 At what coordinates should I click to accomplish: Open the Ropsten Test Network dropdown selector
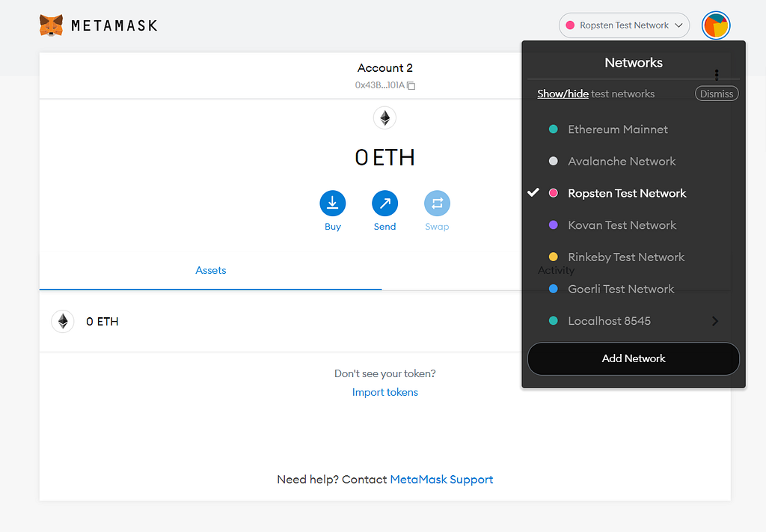624,25
